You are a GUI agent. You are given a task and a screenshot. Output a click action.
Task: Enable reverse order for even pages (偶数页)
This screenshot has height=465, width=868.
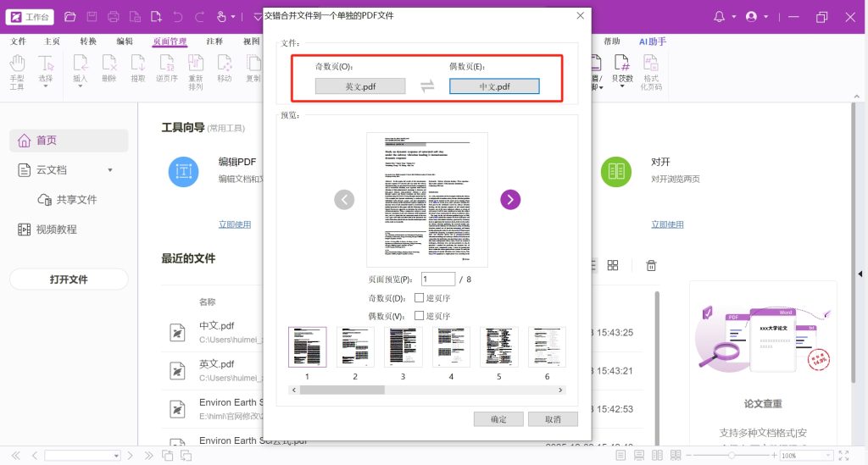click(419, 316)
